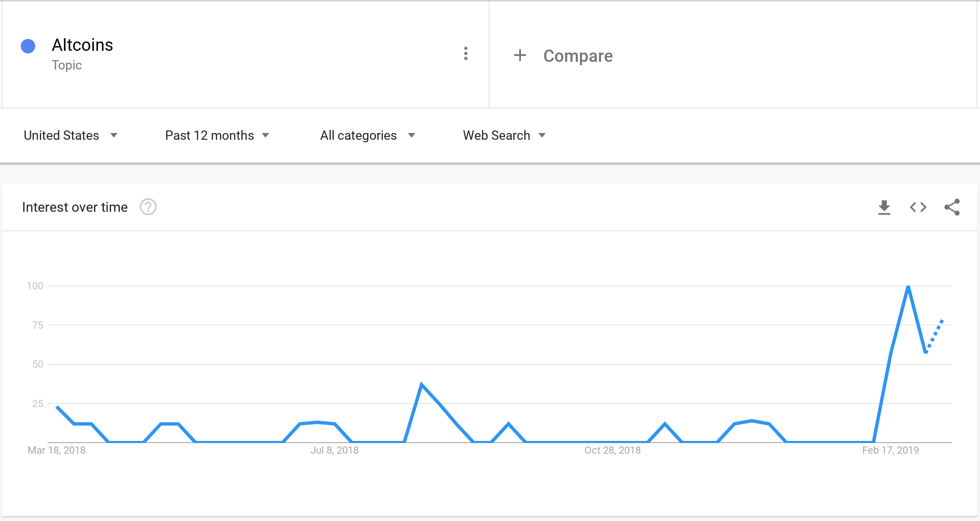
Task: Open the Interest over time help icon
Action: pyautogui.click(x=148, y=207)
